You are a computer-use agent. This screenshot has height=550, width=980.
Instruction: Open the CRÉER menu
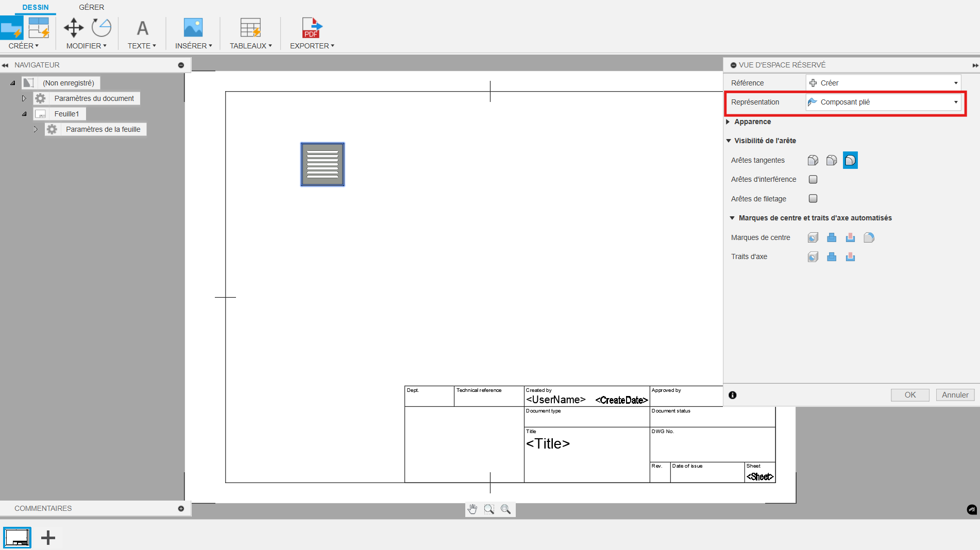click(23, 46)
